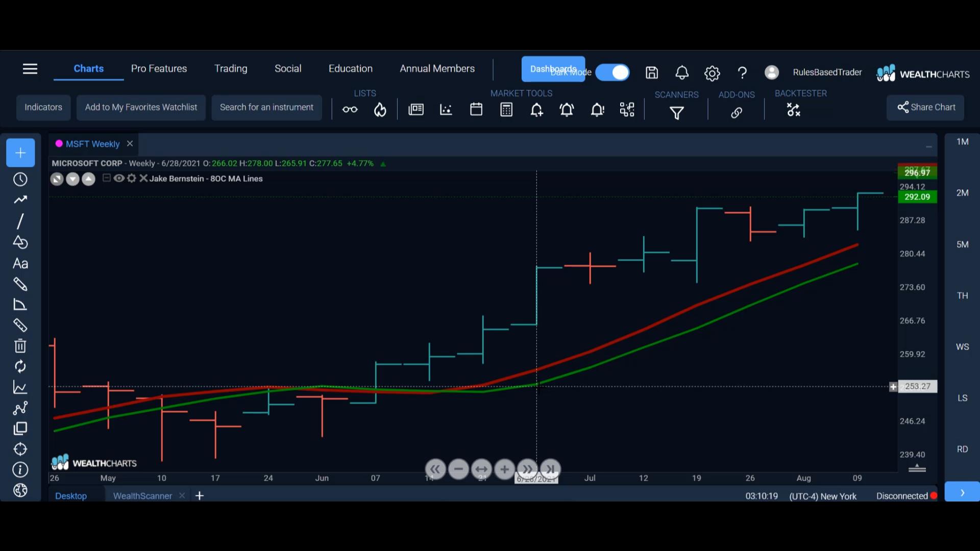Viewport: 980px width, 551px height.
Task: Add a new workspace tab with plus
Action: coord(200,496)
